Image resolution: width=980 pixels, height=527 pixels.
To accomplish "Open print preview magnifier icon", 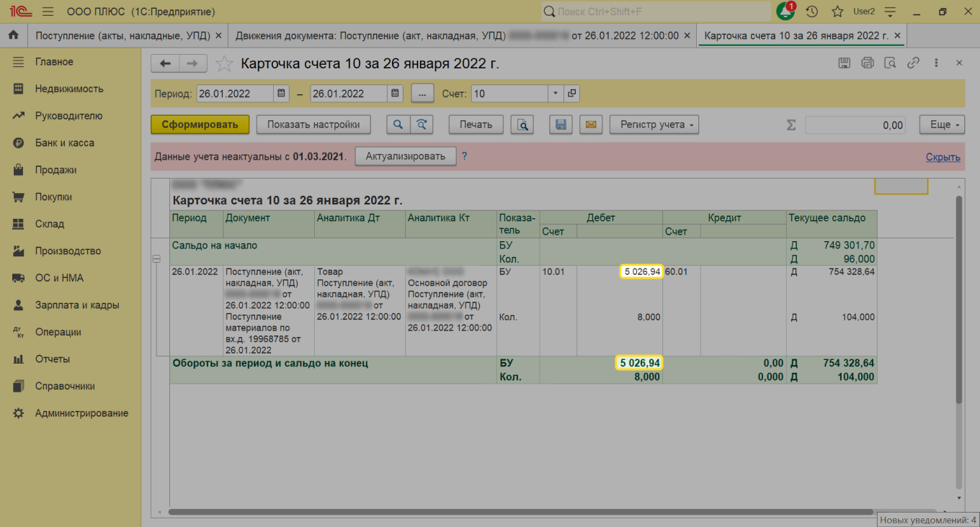I will pos(522,125).
